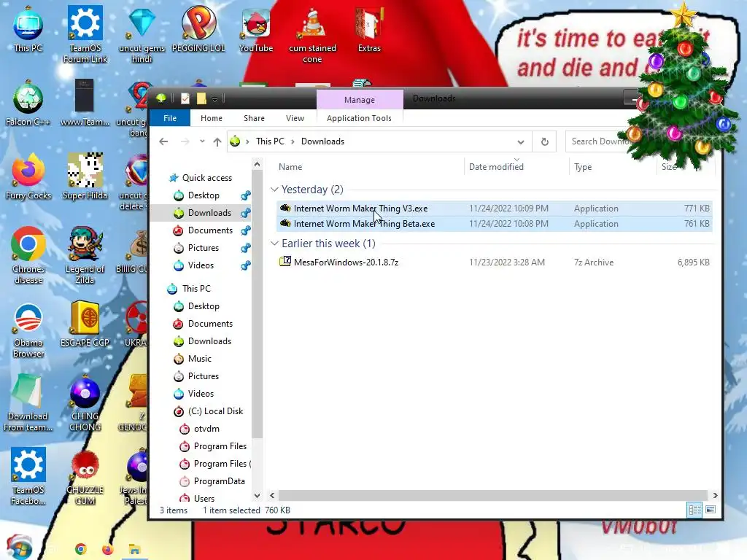The width and height of the screenshot is (747, 560).
Task: Open the TeamOS Forum Link desktop shortcut
Action: point(85,34)
